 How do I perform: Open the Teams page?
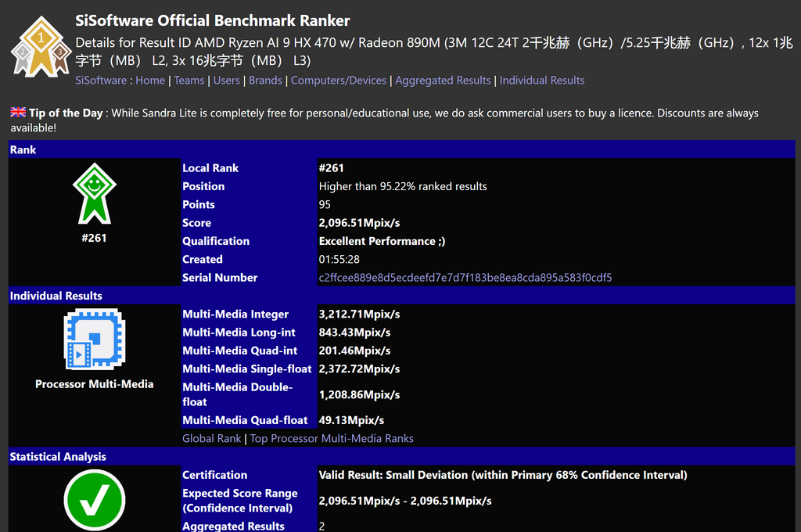coord(189,81)
